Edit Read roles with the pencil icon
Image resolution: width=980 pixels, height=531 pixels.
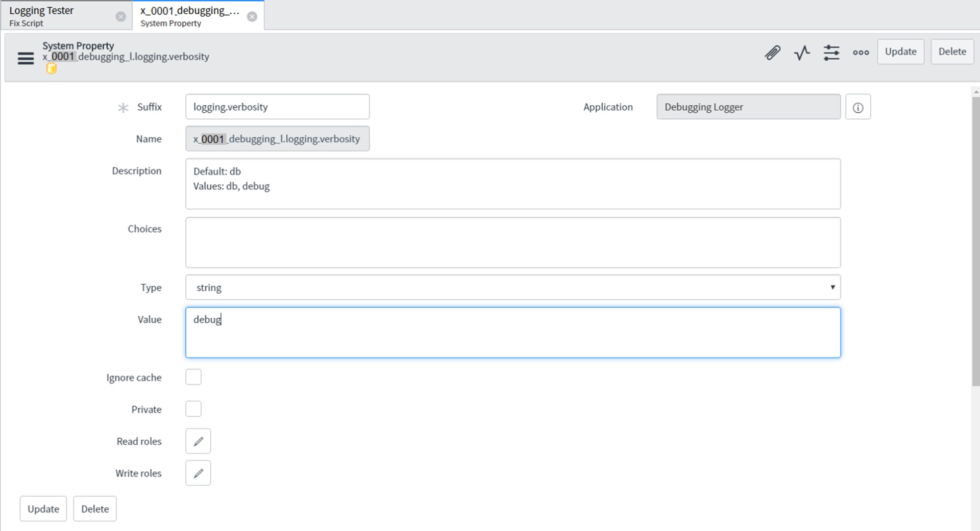coord(198,441)
